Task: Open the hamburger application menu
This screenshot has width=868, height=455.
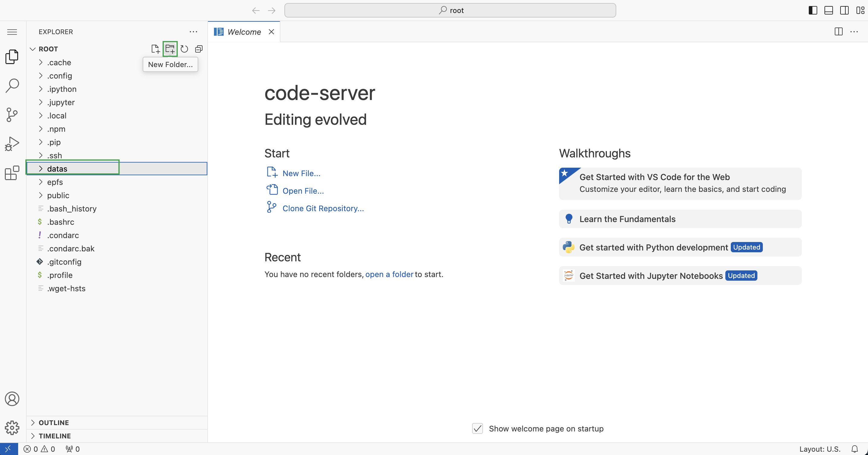Action: tap(12, 32)
